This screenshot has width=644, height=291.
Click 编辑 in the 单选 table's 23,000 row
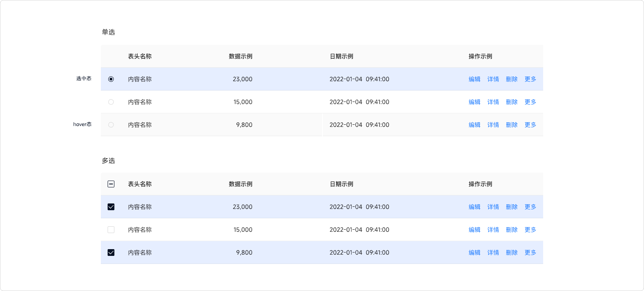(474, 79)
